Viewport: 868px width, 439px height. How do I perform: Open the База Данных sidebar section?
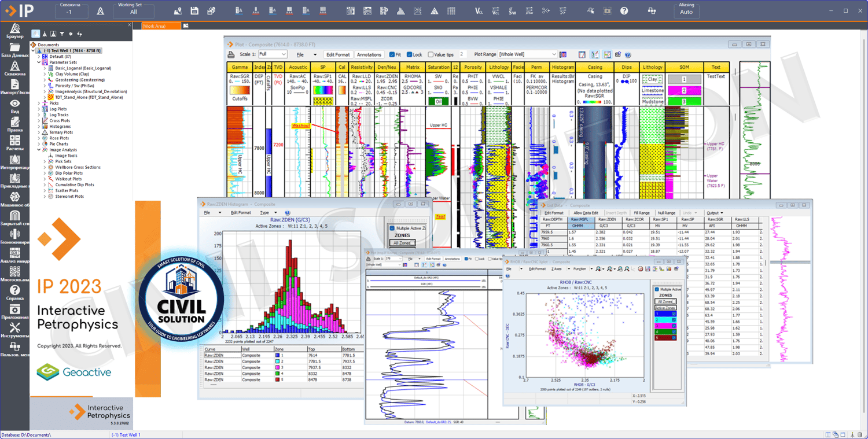click(x=15, y=50)
